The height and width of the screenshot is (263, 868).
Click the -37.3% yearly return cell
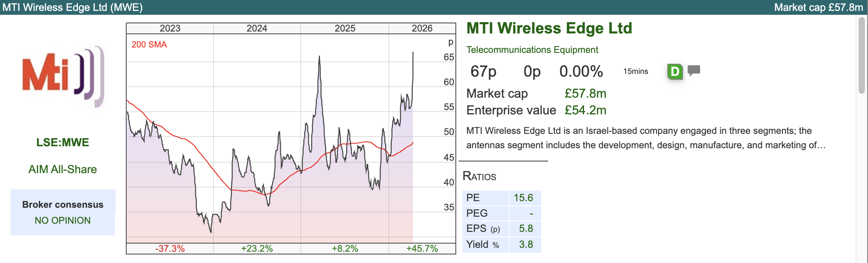click(170, 249)
